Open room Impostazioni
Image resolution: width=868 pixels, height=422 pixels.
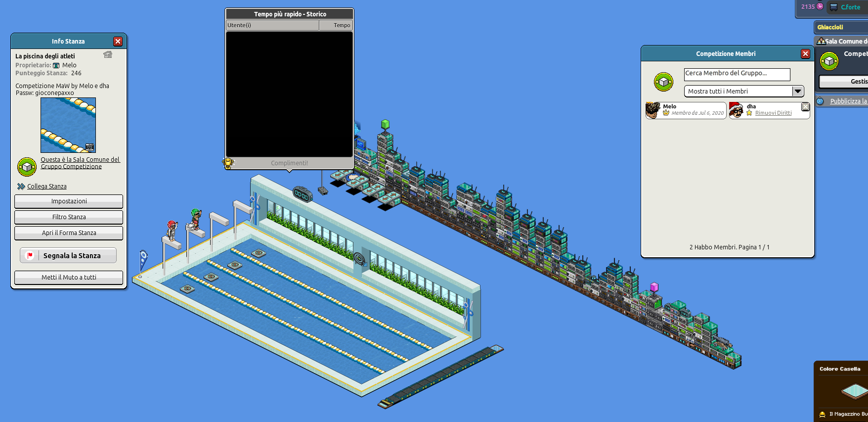click(69, 201)
